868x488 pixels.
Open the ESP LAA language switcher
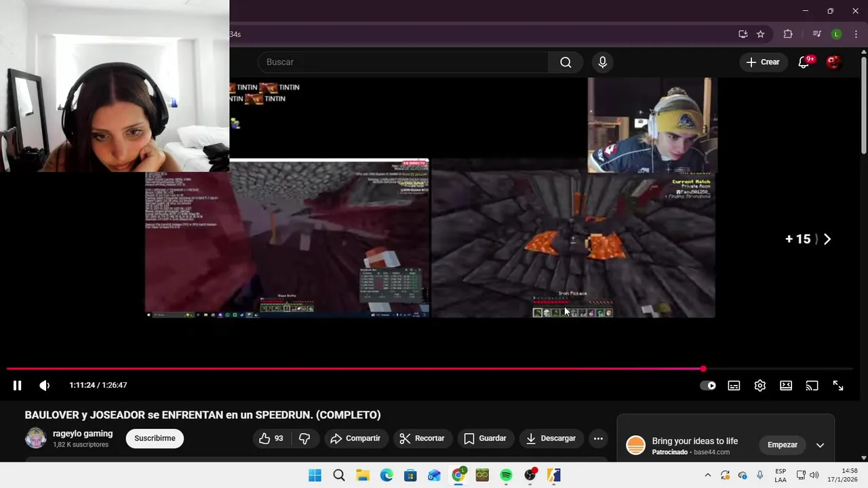[x=781, y=475]
